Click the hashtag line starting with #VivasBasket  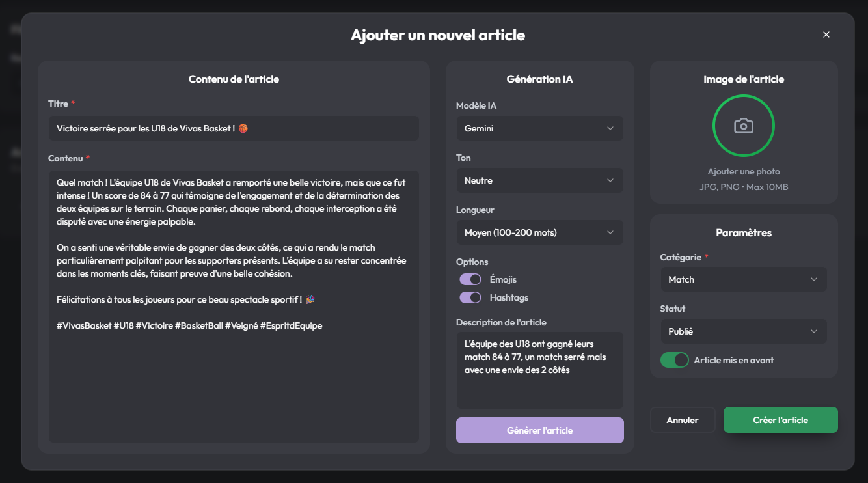[189, 325]
